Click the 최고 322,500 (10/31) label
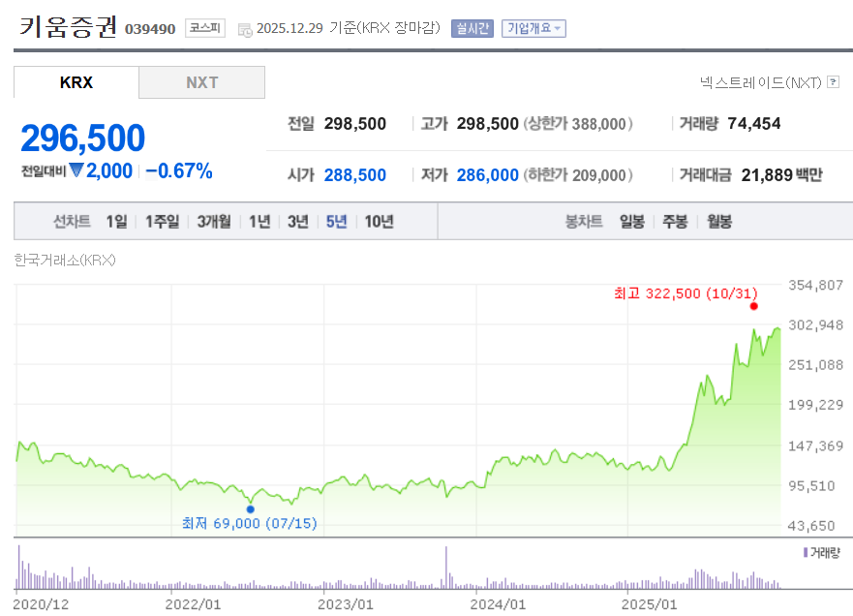The width and height of the screenshot is (853, 616). coord(685,293)
